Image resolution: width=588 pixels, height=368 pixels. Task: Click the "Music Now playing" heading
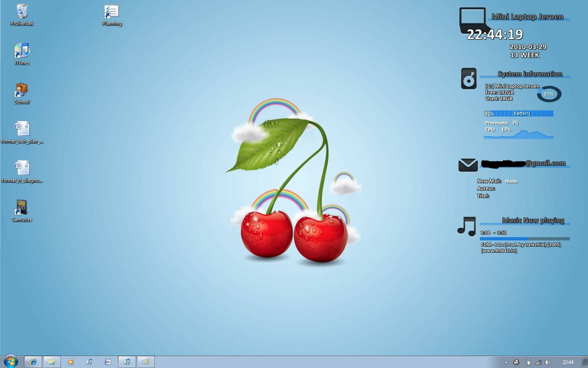point(533,220)
